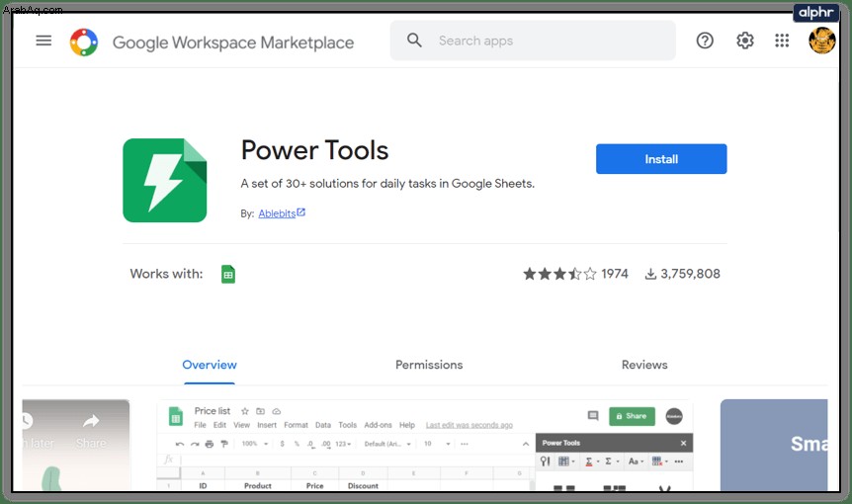The width and height of the screenshot is (852, 504).
Task: Click the Share arrow on the video thumbnail
Action: click(x=91, y=421)
